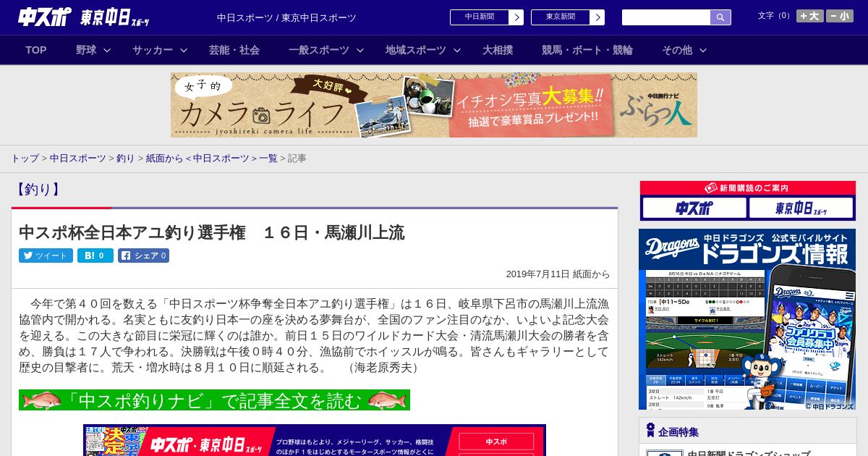The width and height of the screenshot is (868, 456).
Task: Click the 東京中日スポーツ logo in the header
Action: tap(115, 17)
